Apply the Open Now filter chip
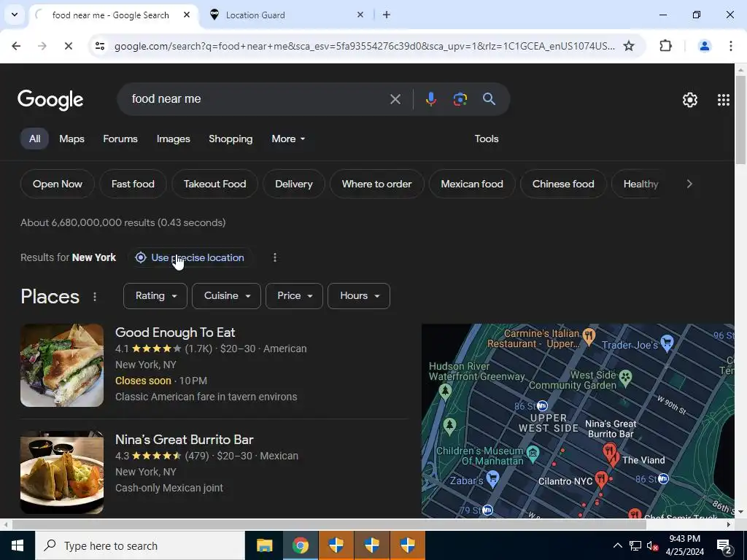 click(57, 184)
